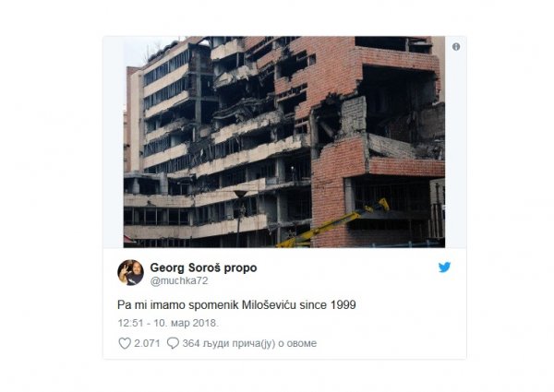
Task: Open the profile name Georg Soroš propo
Action: (203, 267)
